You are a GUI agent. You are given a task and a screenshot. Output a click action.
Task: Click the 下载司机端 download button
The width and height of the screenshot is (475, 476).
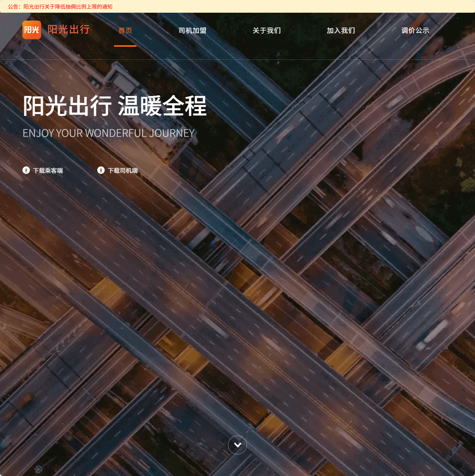(118, 170)
